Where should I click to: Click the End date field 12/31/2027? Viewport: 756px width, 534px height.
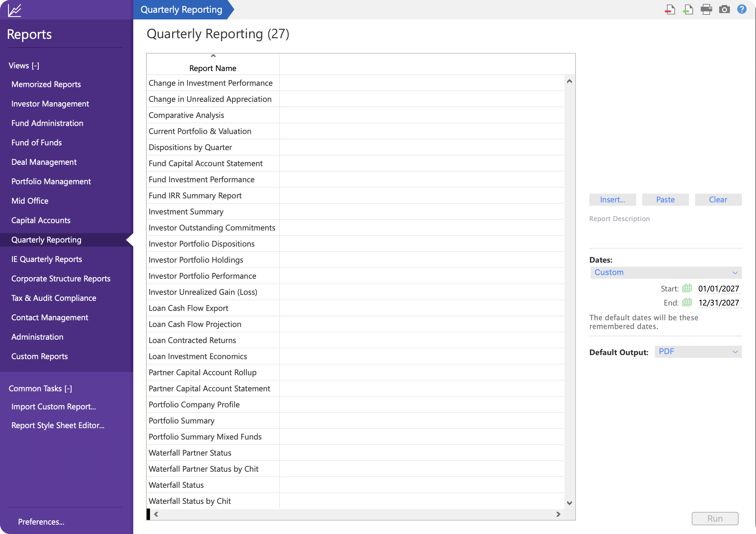click(719, 303)
